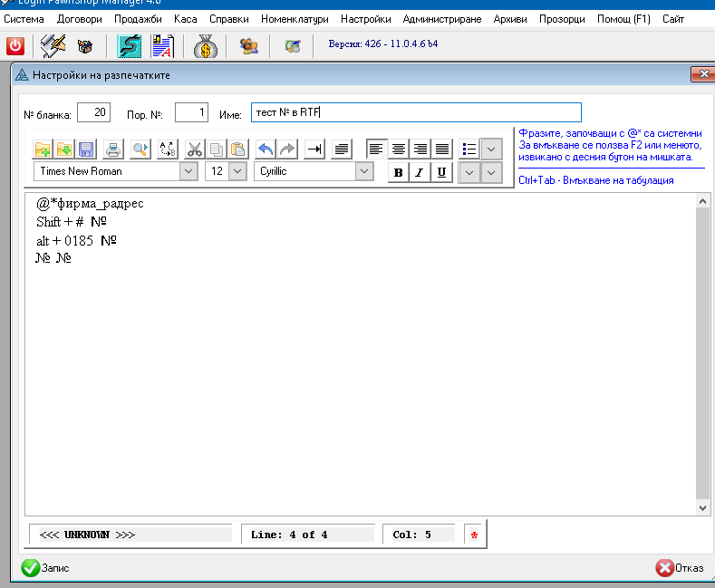Open the Номенклатури menu

(295, 19)
